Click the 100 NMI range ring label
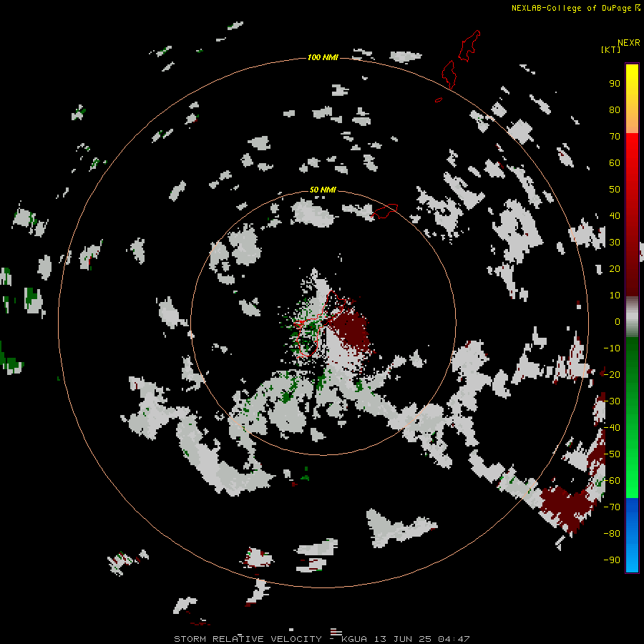This screenshot has width=644, height=644. 323,57
